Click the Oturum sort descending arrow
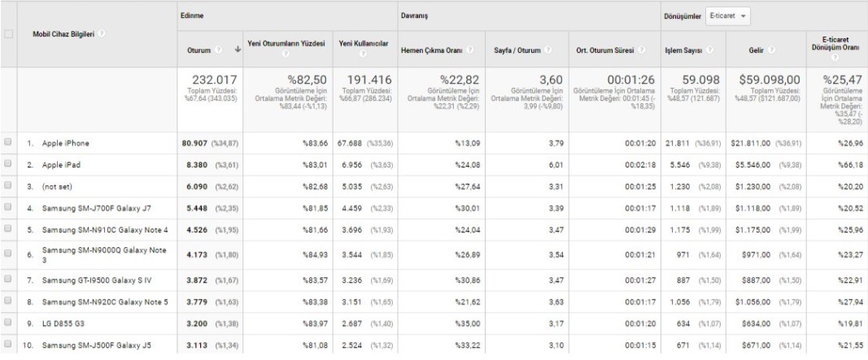 (238, 51)
